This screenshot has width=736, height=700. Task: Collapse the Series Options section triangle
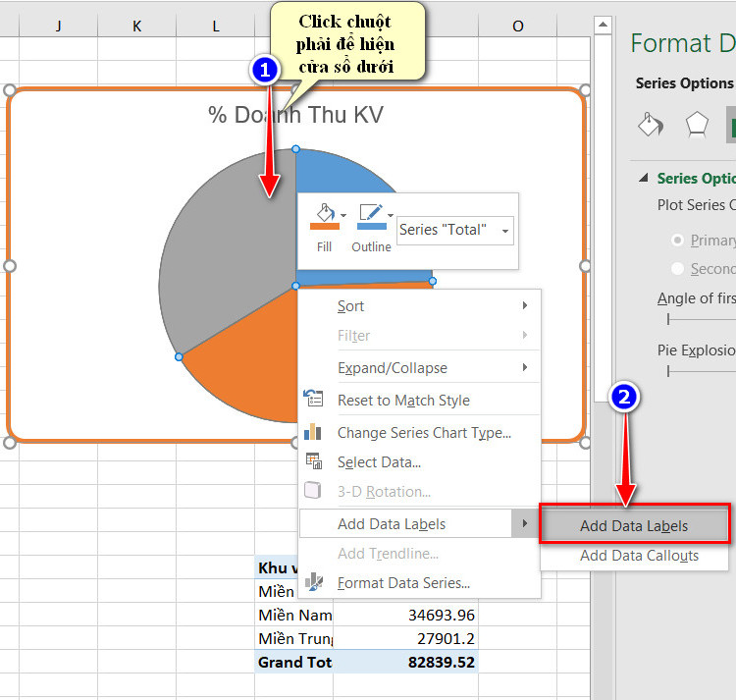click(644, 178)
